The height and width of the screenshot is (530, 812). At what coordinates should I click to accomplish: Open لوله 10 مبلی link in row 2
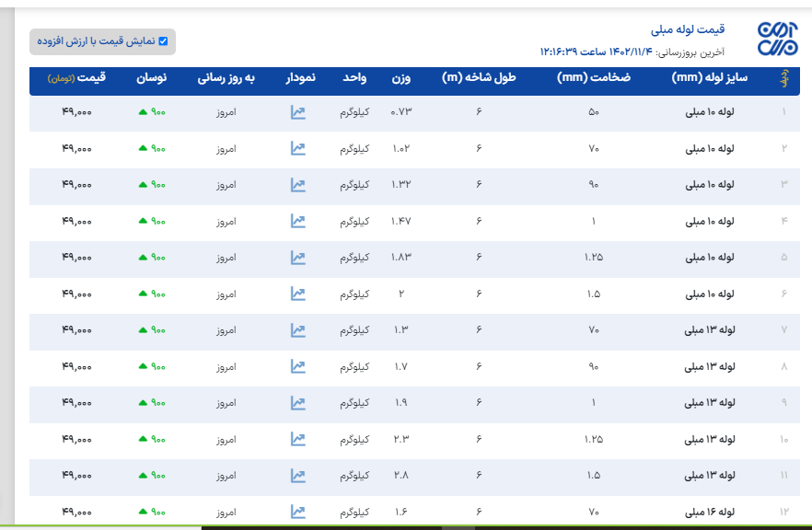click(x=711, y=148)
